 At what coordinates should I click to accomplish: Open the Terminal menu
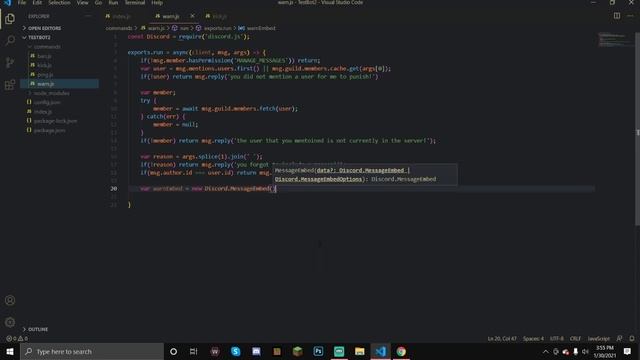point(135,2)
